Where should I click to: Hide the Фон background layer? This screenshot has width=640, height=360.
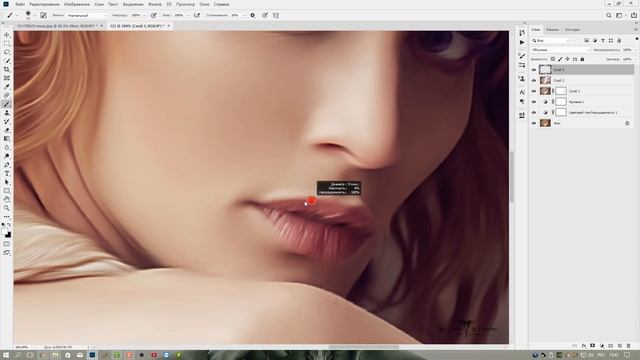[x=534, y=123]
